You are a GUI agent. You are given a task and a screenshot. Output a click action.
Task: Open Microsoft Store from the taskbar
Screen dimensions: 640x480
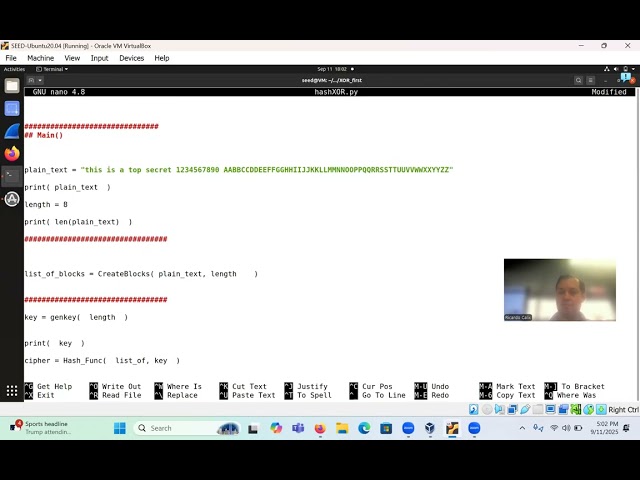(386, 428)
